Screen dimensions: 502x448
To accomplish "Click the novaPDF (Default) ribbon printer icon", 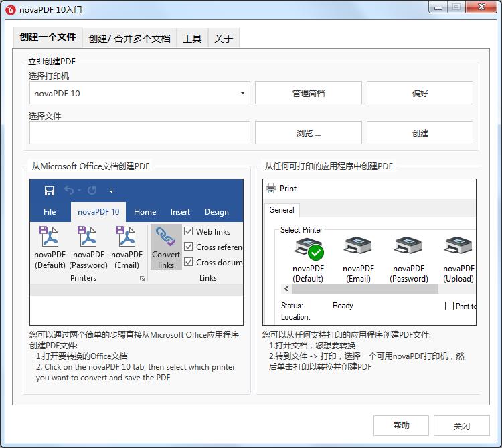I will [x=49, y=236].
